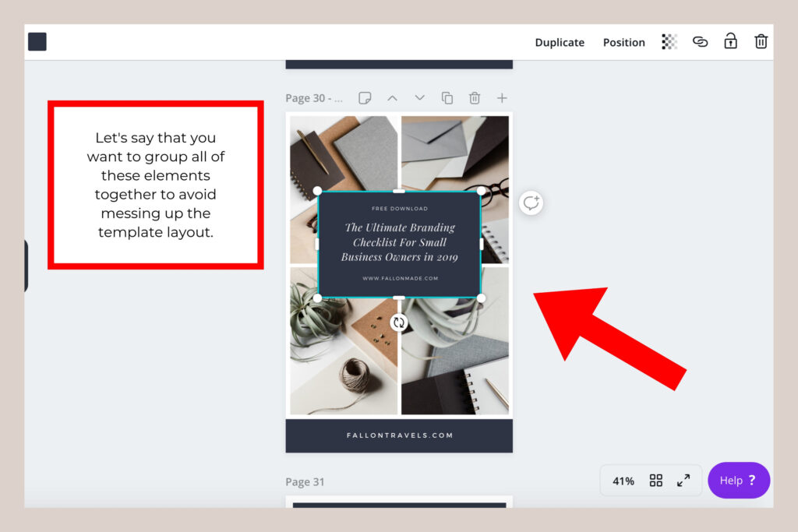The image size is (798, 532).
Task: Toggle the lock padlock icon
Action: pyautogui.click(x=730, y=41)
